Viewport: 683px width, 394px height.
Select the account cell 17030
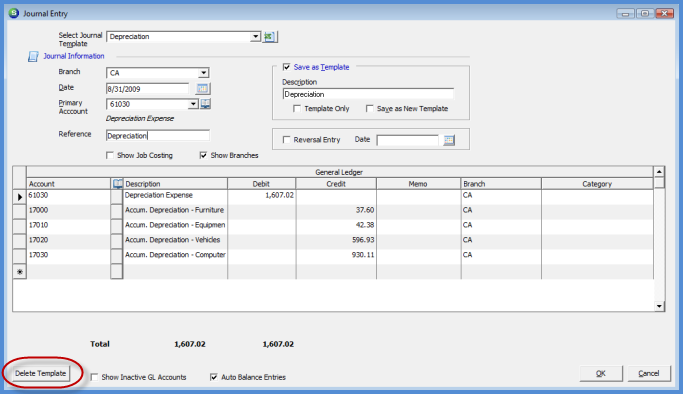tap(69, 256)
